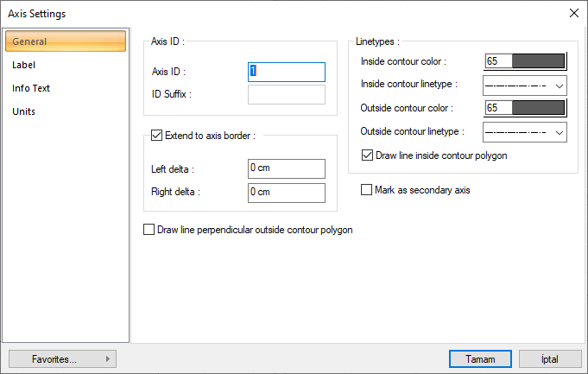Open Inside contour linetype dropdown
Image resolution: width=588 pixels, height=374 pixels.
tap(560, 85)
